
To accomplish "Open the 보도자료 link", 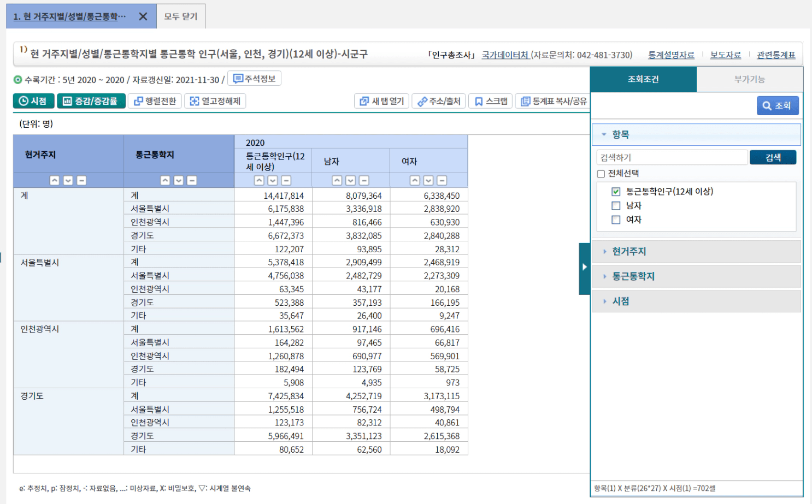I will click(x=726, y=55).
